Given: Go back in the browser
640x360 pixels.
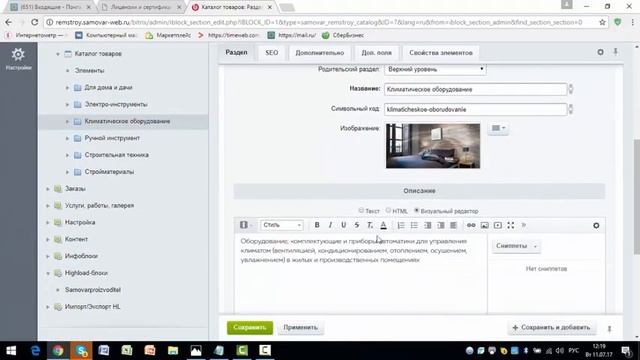Looking at the screenshot, I should 9,22.
